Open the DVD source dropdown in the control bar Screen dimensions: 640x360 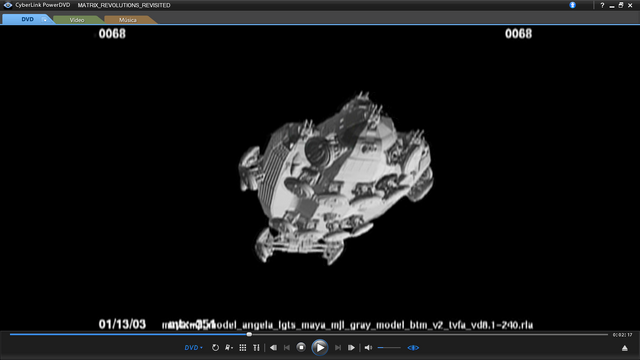click(193, 348)
